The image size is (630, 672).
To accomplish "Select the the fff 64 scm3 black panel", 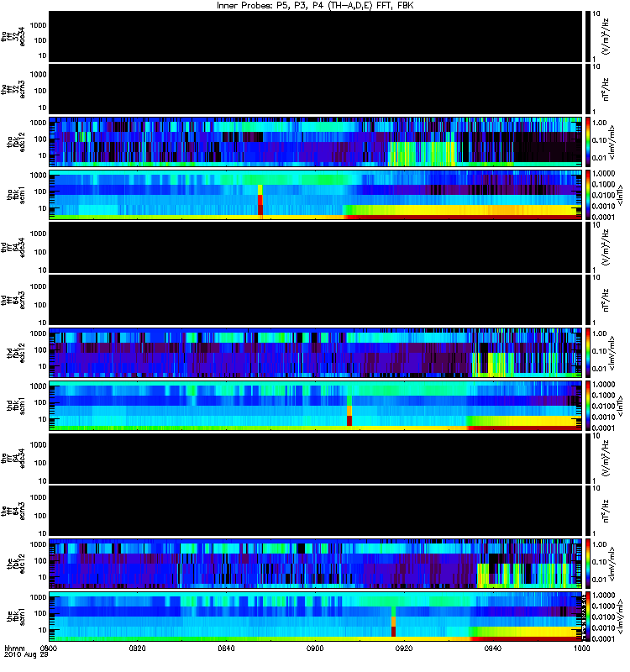I will click(316, 511).
